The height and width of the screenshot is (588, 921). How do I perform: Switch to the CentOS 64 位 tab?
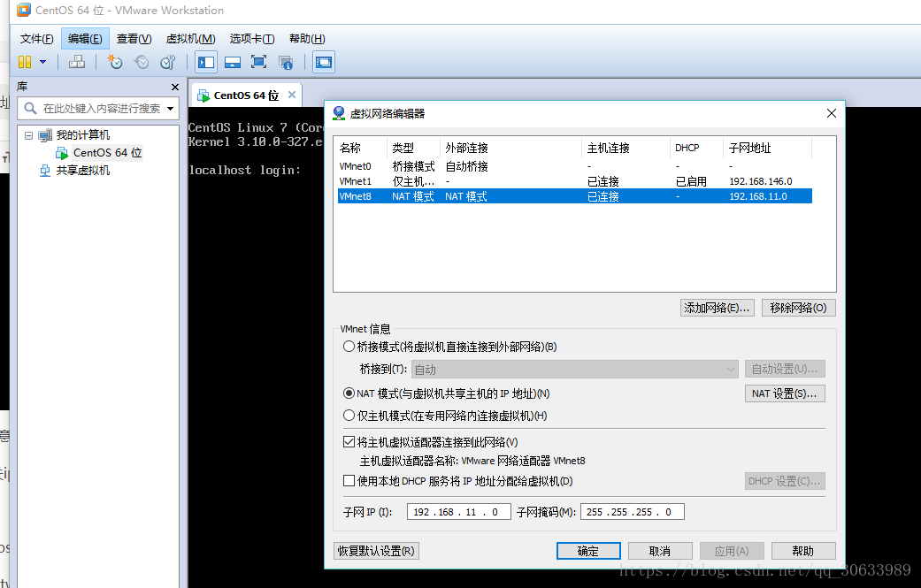click(x=246, y=95)
